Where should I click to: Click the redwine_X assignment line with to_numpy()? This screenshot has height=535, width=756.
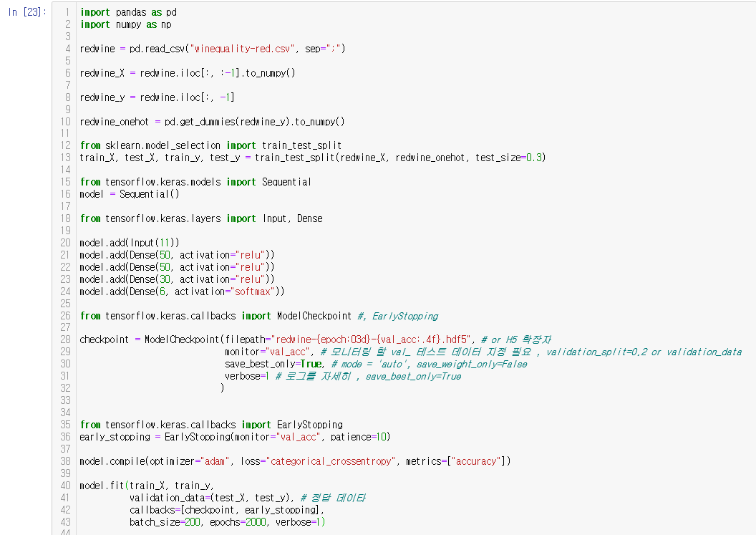188,73
